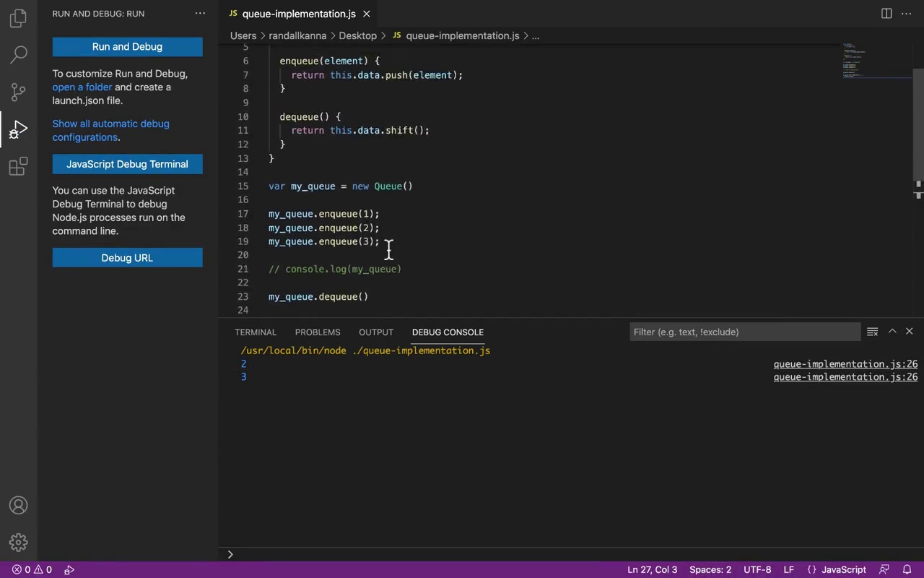Click the Desktop breadcrumb segment

coord(357,35)
